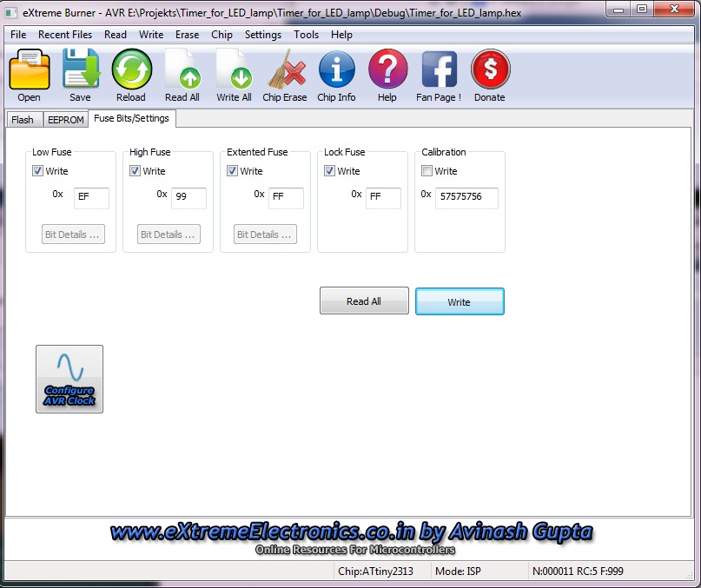
Task: Click the Donate dollar icon
Action: click(490, 71)
